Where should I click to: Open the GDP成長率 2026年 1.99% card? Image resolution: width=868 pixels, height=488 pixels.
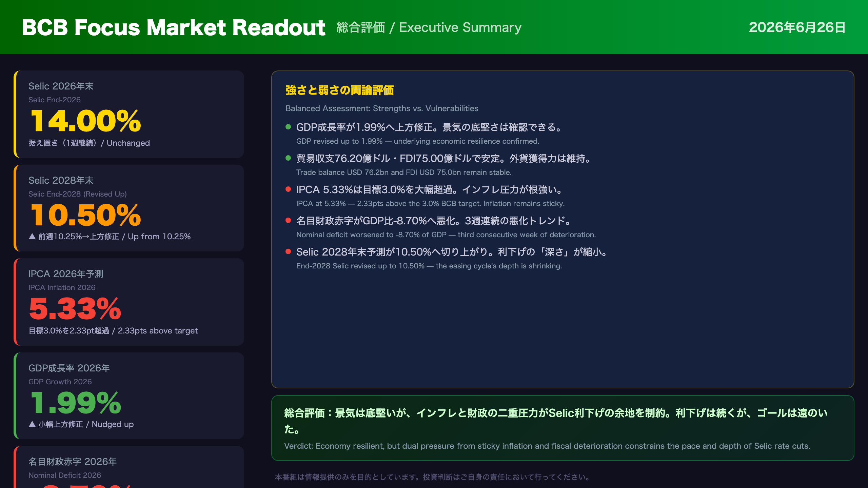click(x=129, y=396)
